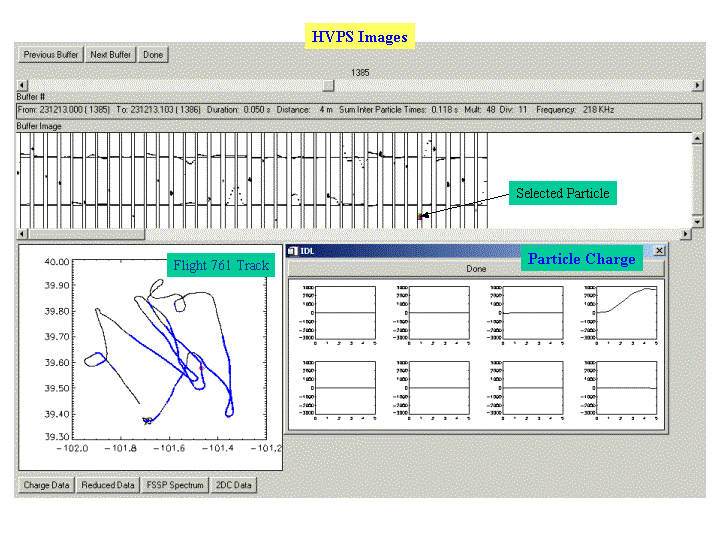
Task: Click the IDL window title bar icon
Action: coord(292,251)
